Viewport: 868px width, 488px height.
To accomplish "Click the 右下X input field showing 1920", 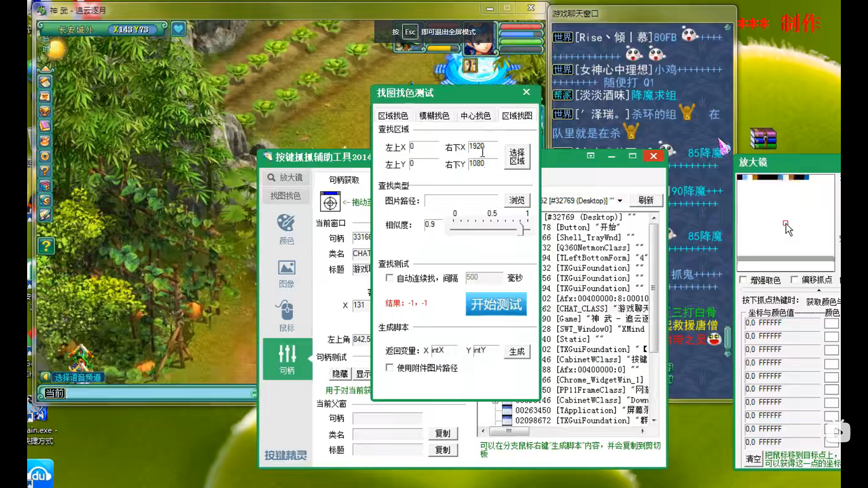I will [x=483, y=147].
